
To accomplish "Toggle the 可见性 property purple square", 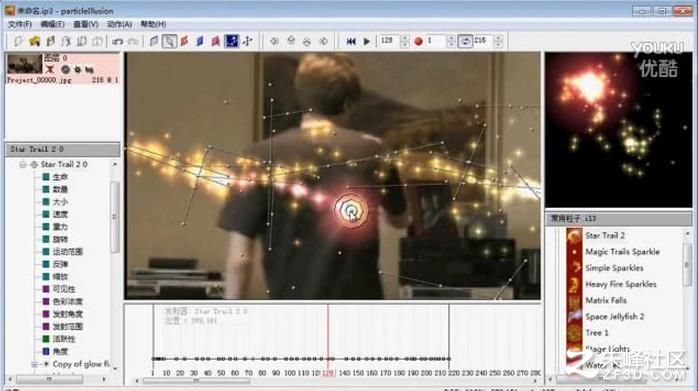I will point(45,289).
